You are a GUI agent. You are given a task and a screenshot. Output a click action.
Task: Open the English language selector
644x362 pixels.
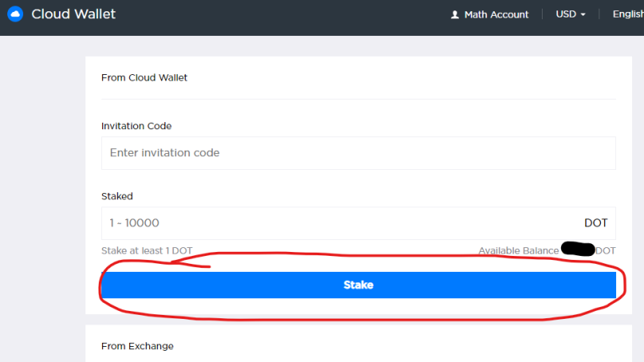[x=628, y=14]
